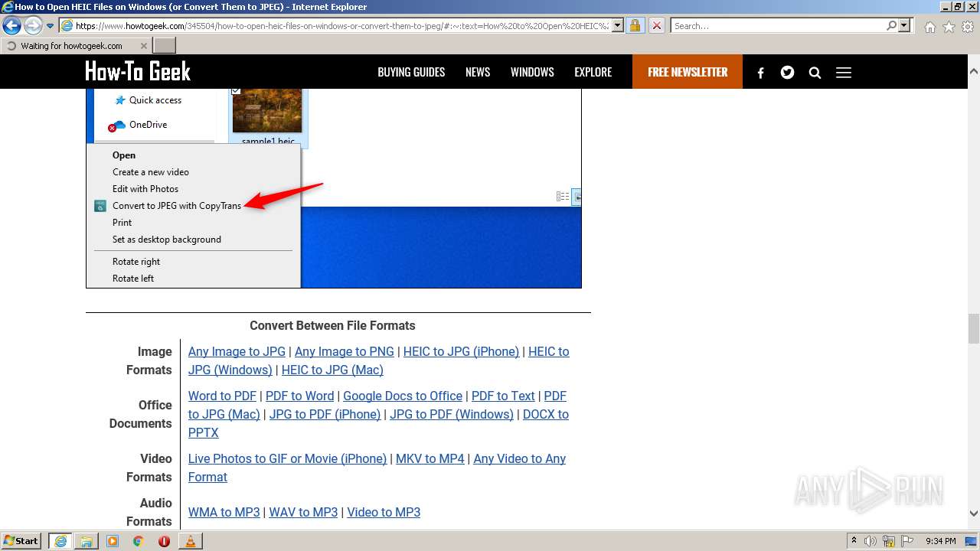Click the browser Home icon
The image size is (980, 551).
pos(929,27)
